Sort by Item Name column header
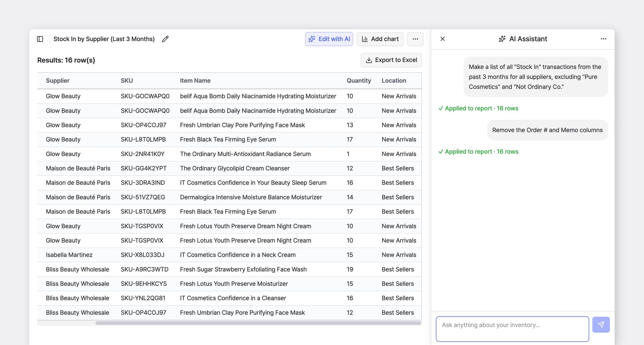 point(195,81)
